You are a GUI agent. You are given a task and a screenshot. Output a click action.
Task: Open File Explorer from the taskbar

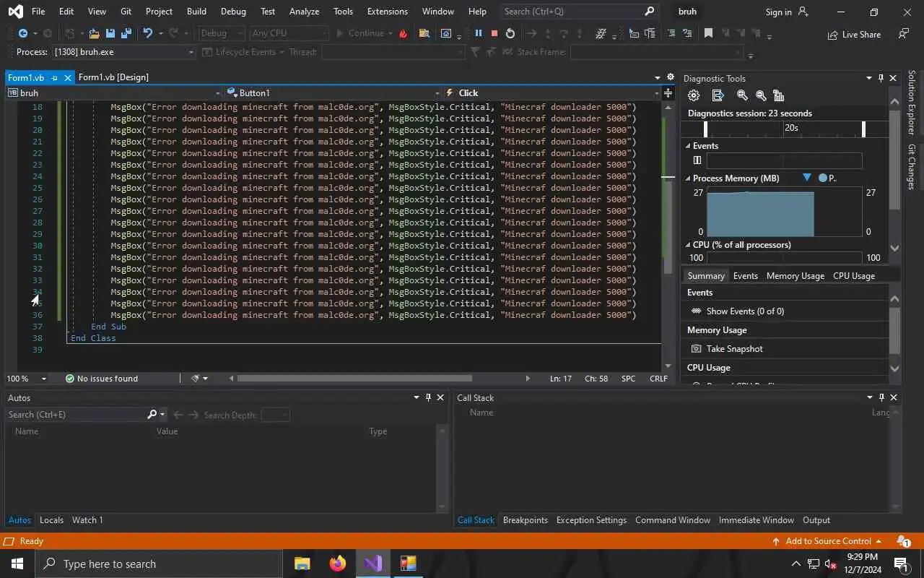coord(302,564)
